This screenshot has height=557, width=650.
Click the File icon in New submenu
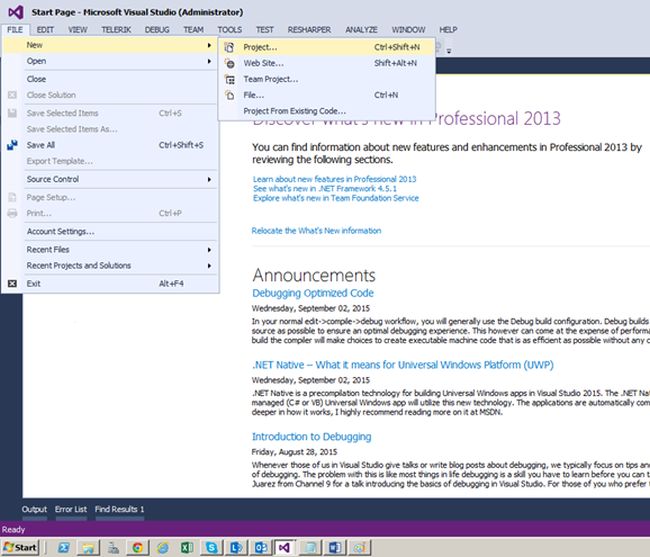[230, 95]
